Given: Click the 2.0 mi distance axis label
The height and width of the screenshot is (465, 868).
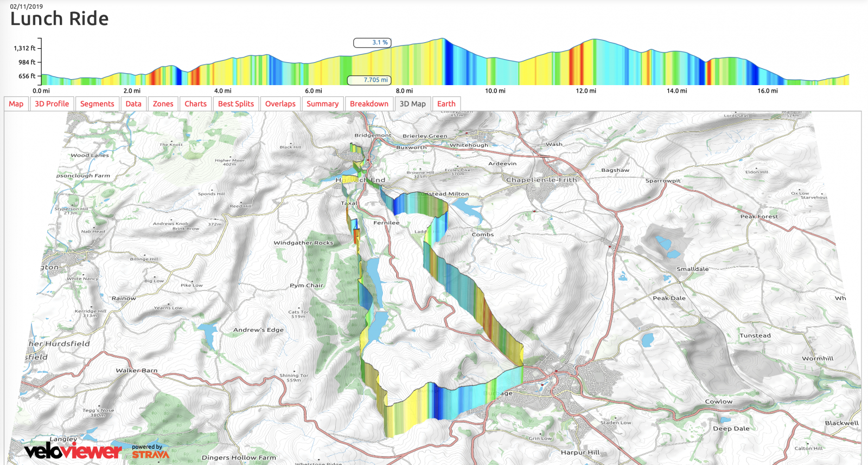Looking at the screenshot, I should [x=132, y=91].
